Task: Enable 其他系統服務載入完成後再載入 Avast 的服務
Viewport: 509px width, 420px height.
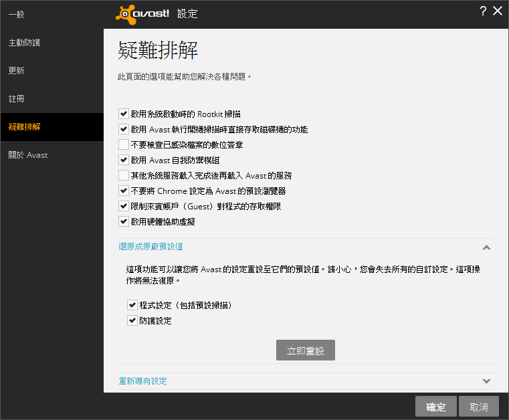Action: tap(123, 175)
